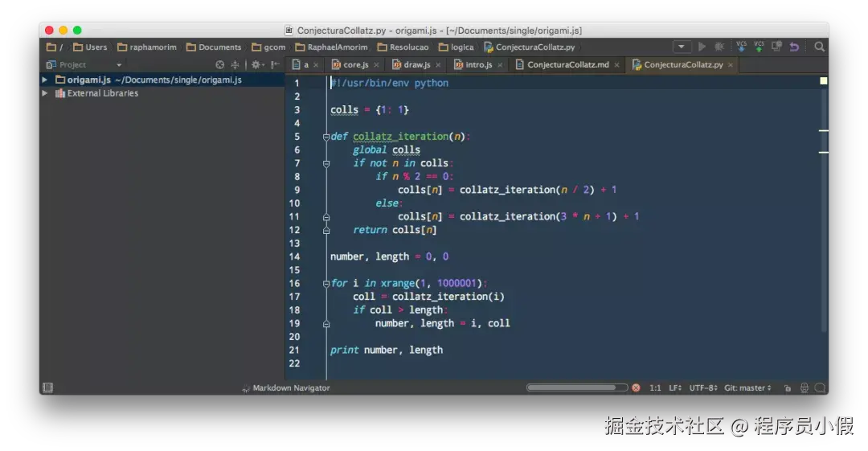
Task: Click 'print number, length' code line
Action: (x=387, y=351)
